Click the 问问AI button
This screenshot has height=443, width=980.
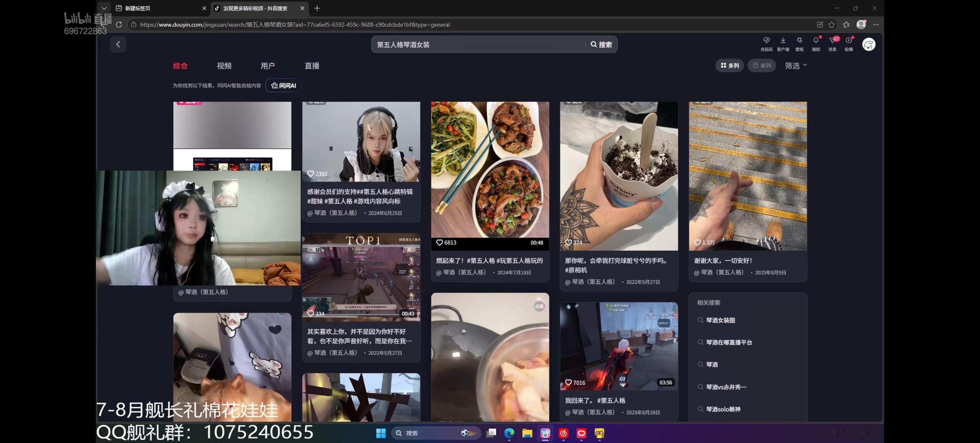coord(283,86)
